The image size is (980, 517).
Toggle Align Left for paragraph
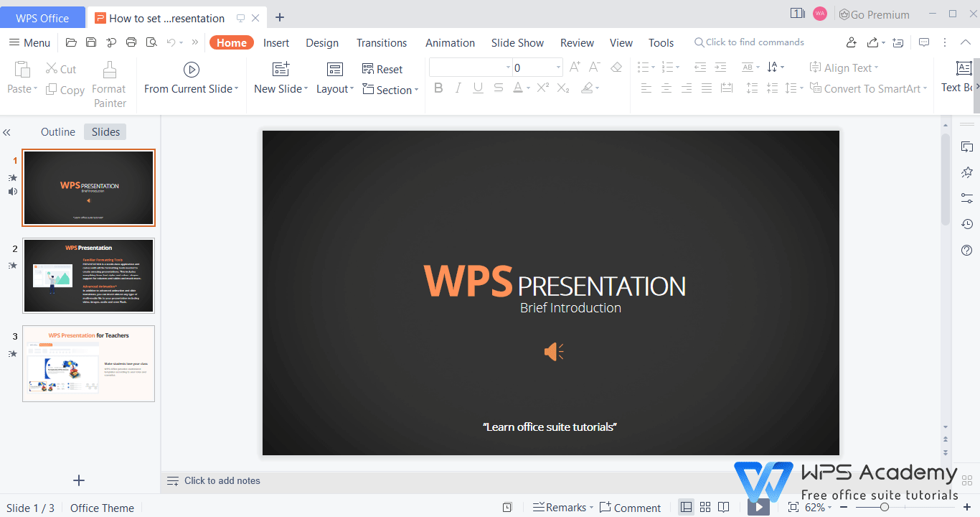[x=646, y=88]
